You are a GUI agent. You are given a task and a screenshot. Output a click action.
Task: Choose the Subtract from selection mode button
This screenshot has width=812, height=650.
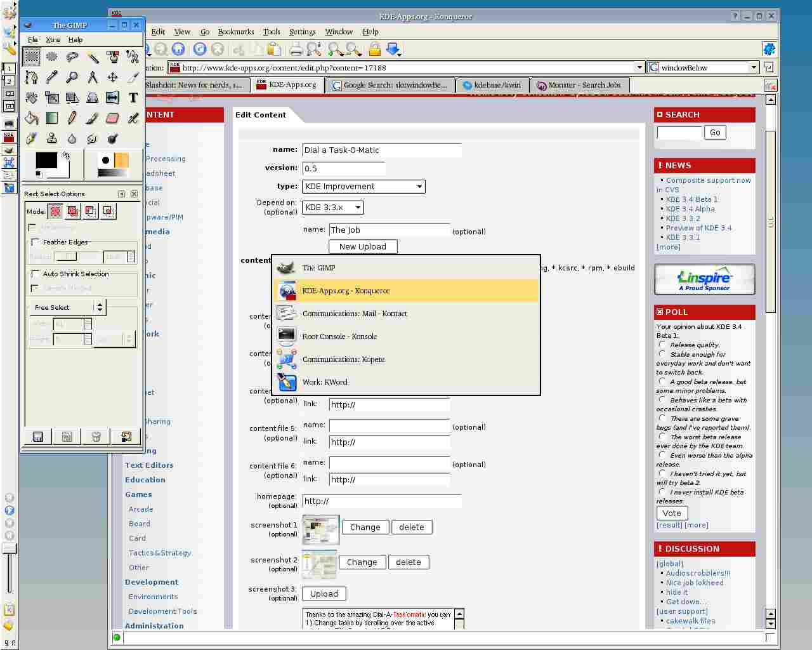click(x=91, y=211)
